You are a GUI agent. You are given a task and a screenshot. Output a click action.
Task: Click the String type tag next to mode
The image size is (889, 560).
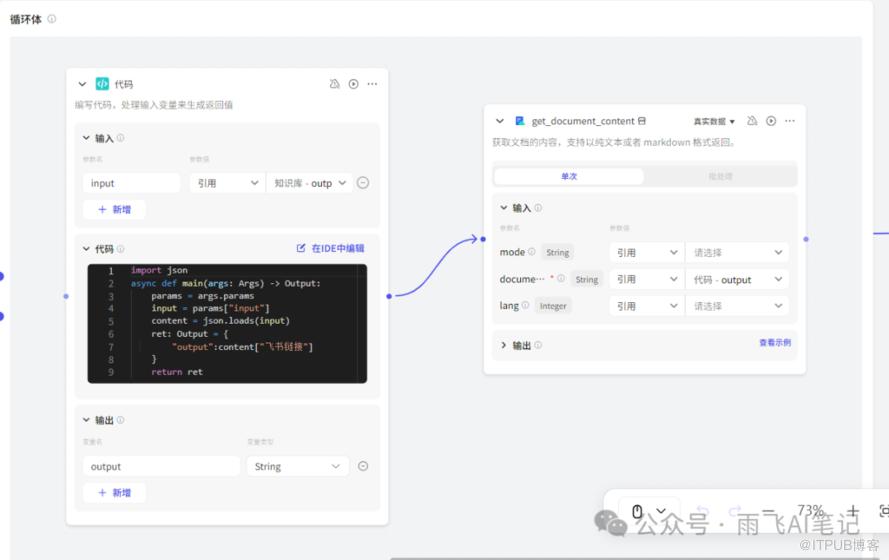[557, 252]
